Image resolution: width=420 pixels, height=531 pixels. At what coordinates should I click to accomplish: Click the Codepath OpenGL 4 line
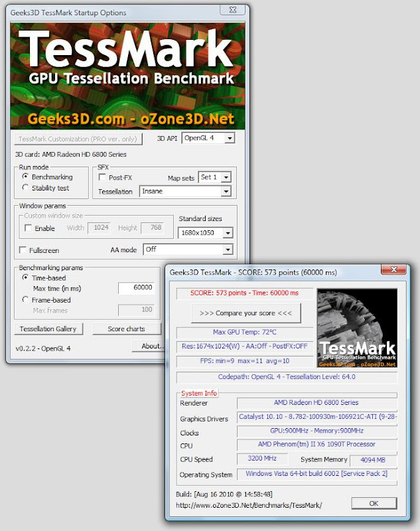point(287,377)
